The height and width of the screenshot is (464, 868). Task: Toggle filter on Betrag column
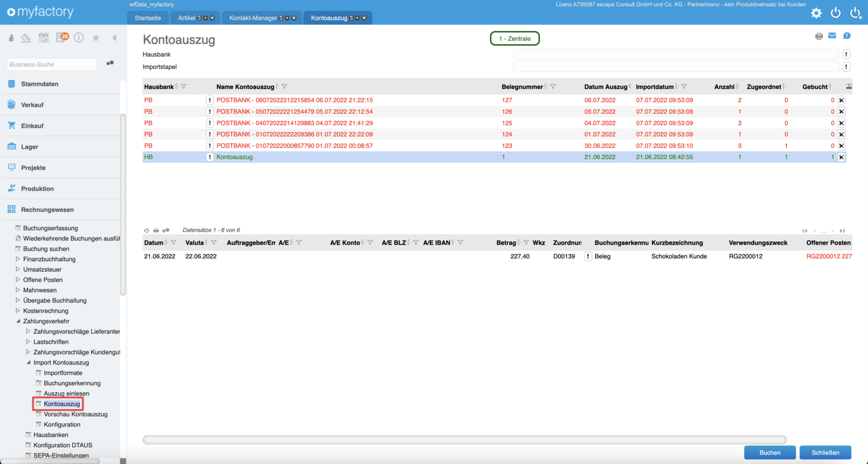click(x=526, y=243)
